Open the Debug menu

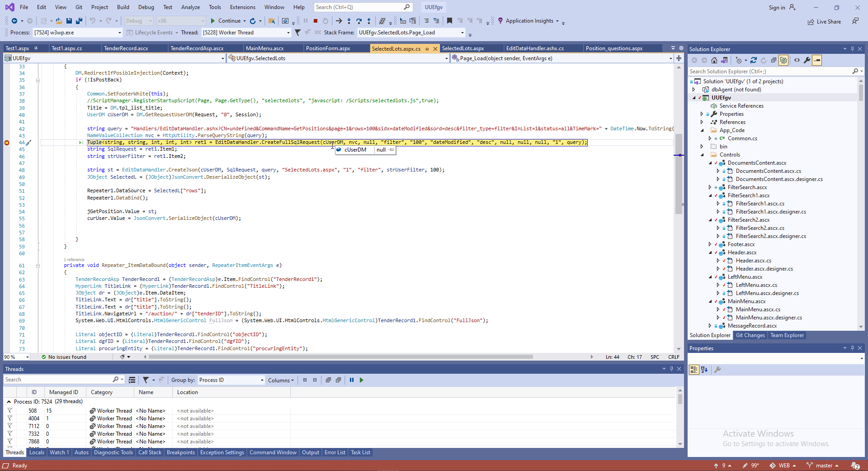(146, 7)
